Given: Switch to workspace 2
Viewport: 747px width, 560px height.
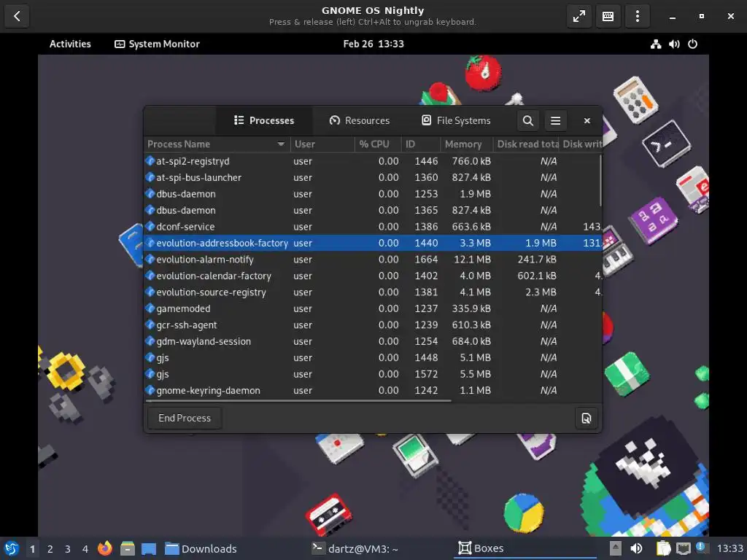Looking at the screenshot, I should point(50,549).
